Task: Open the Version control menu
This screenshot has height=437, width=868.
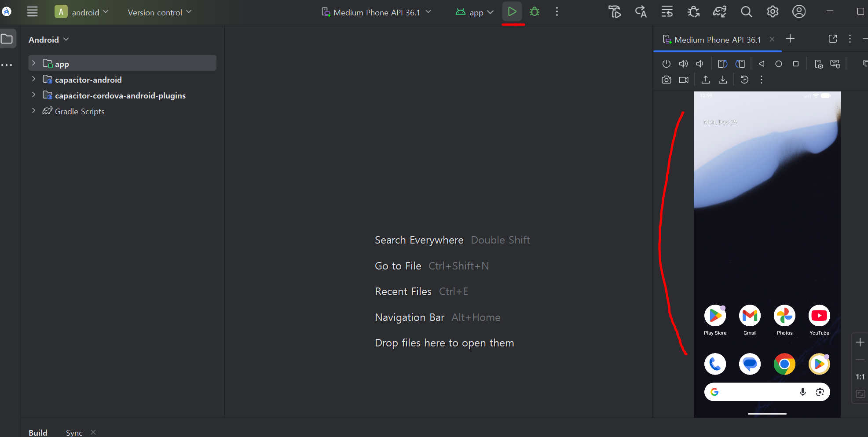Action: click(159, 12)
